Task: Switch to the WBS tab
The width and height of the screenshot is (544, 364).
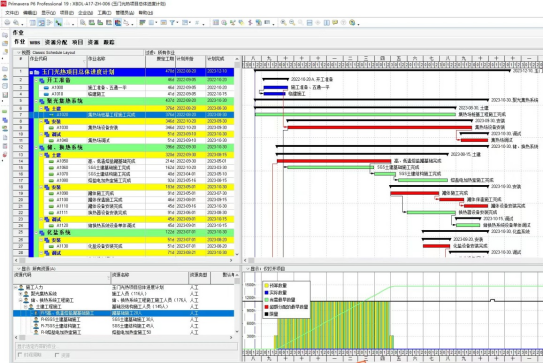Action: tap(35, 42)
